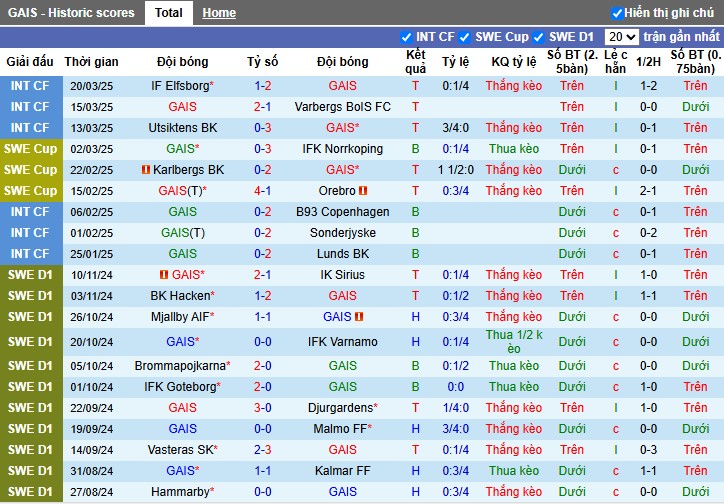
Task: Open the Home tab
Action: 219,13
